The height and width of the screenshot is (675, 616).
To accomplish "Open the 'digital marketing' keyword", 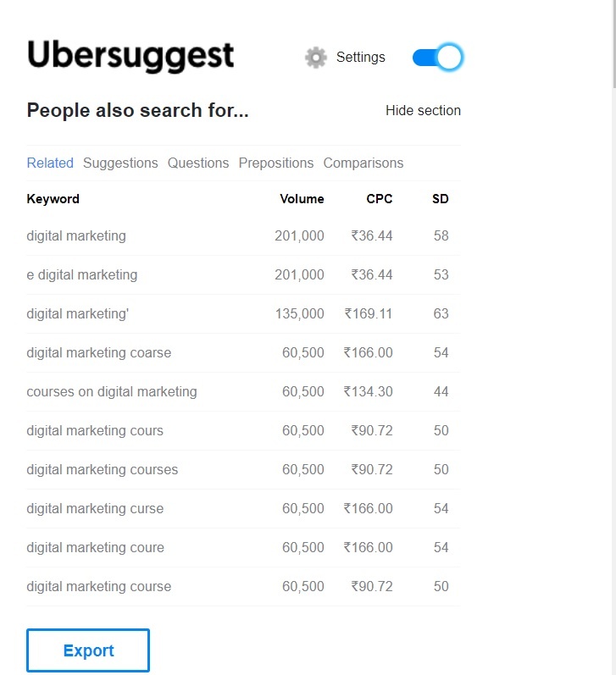I will coord(76,236).
